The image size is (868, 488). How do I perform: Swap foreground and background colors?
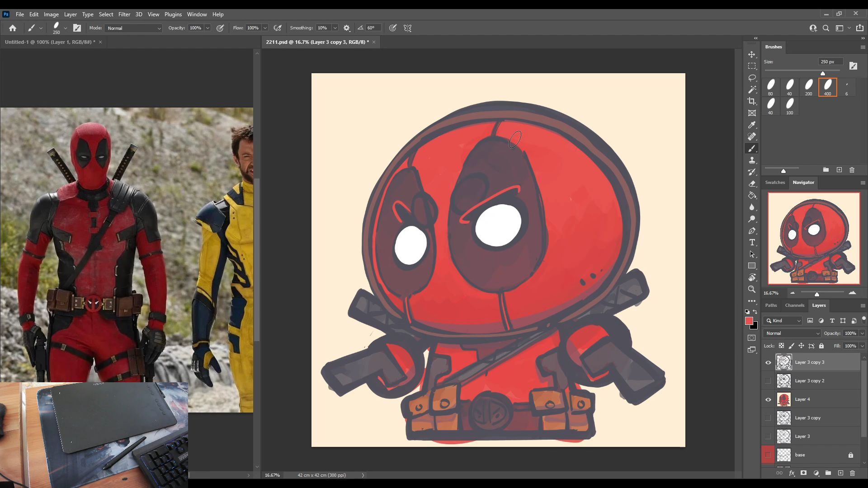755,312
